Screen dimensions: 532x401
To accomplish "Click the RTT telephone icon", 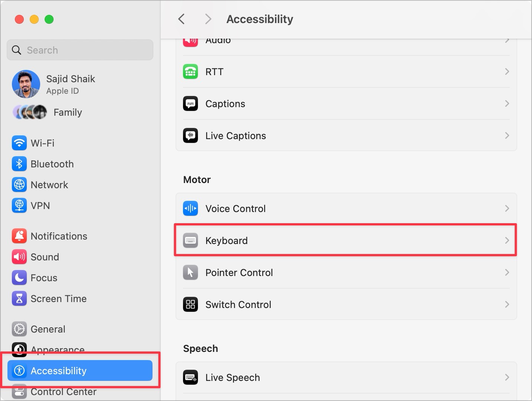I will 190,72.
